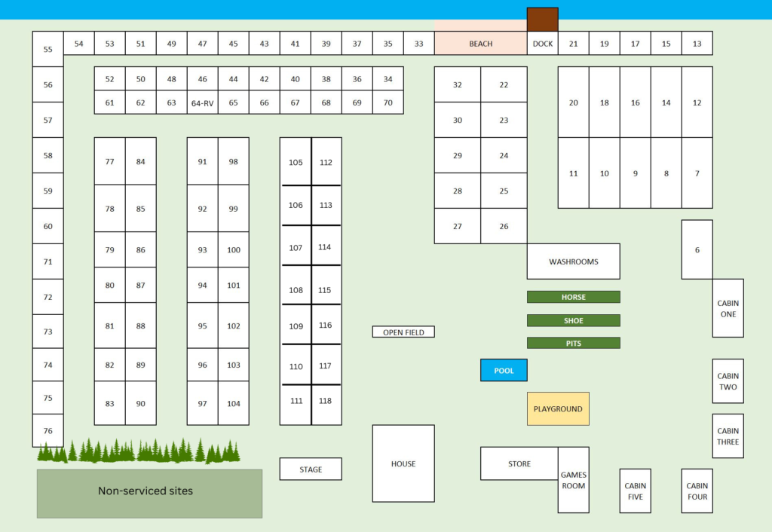Select the STORE building

point(519,463)
